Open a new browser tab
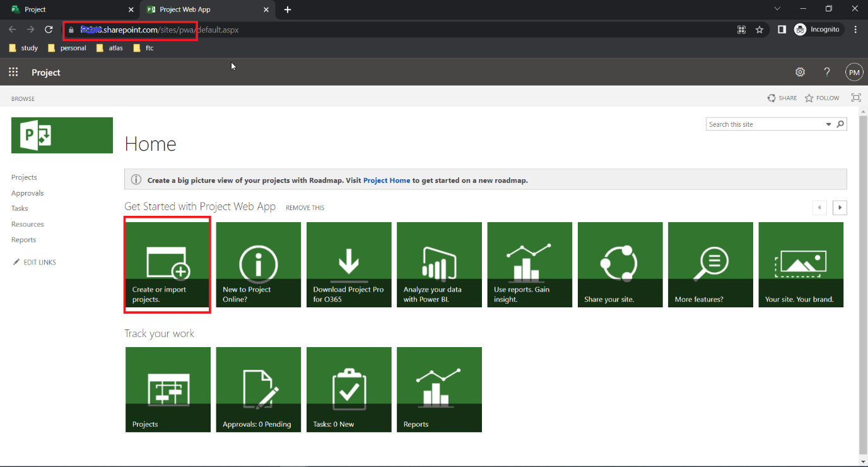This screenshot has width=868, height=467. pyautogui.click(x=288, y=9)
